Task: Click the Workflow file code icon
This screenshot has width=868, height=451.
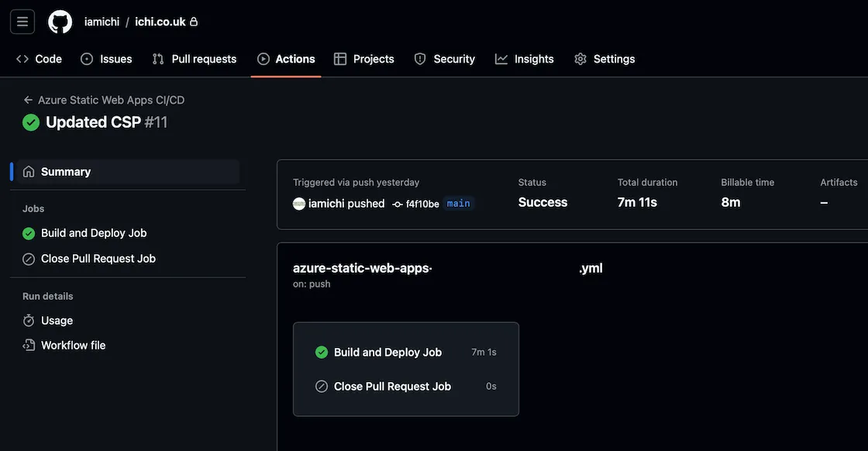Action: point(28,346)
